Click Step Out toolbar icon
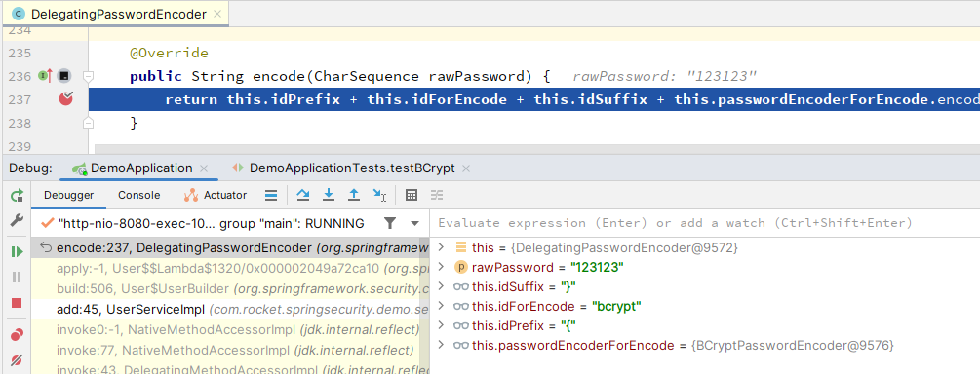Image resolution: width=980 pixels, height=374 pixels. click(x=354, y=196)
